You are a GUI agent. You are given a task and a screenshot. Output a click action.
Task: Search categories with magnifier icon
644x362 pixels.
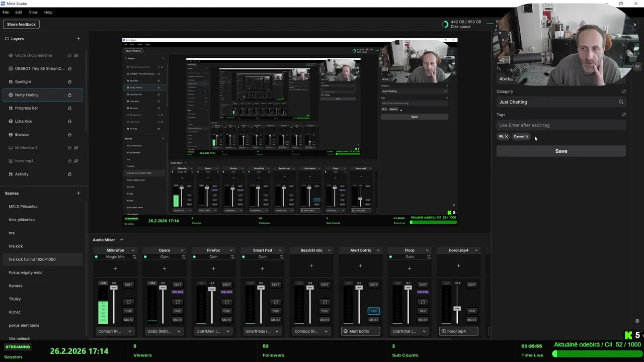pos(621,102)
